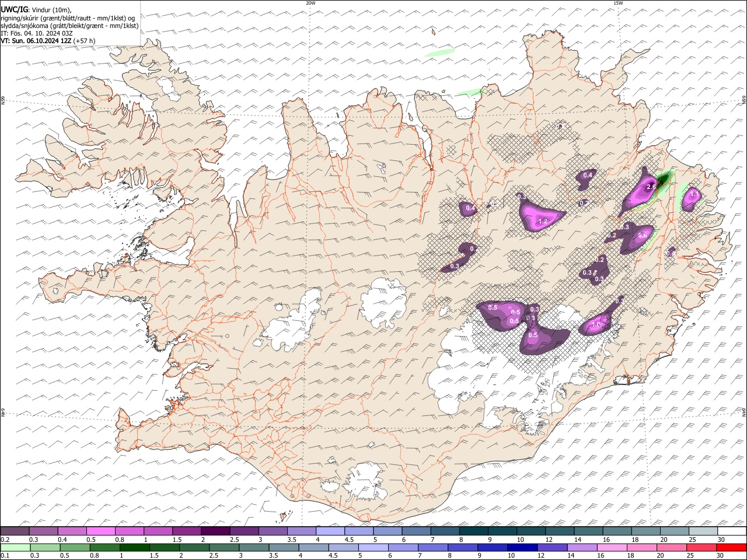This screenshot has height=560, width=747.
Task: Click the 20W longitude label
Action: tap(310, 3)
